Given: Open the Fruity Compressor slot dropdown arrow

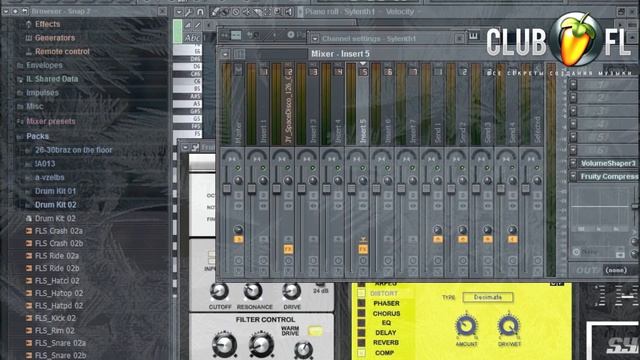Looking at the screenshot, I should click(x=573, y=176).
